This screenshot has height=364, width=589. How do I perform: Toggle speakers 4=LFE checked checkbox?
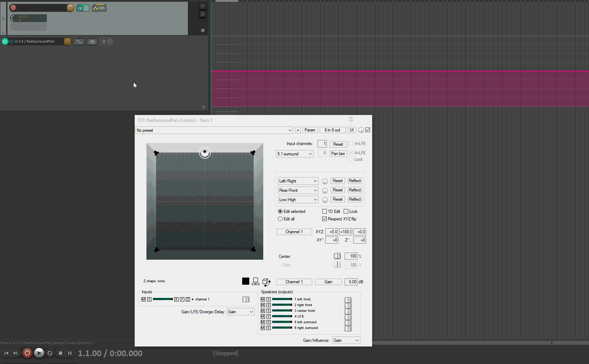tap(351, 153)
